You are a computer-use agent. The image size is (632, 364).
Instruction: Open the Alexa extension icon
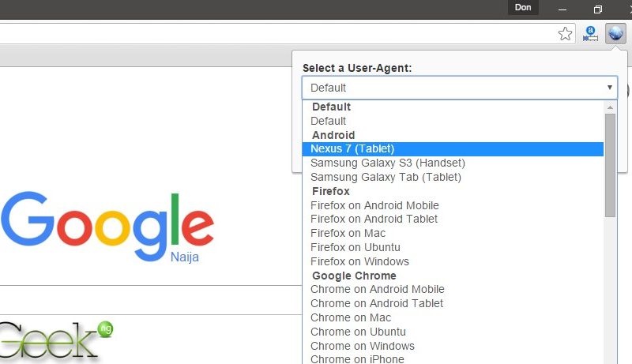tap(590, 34)
